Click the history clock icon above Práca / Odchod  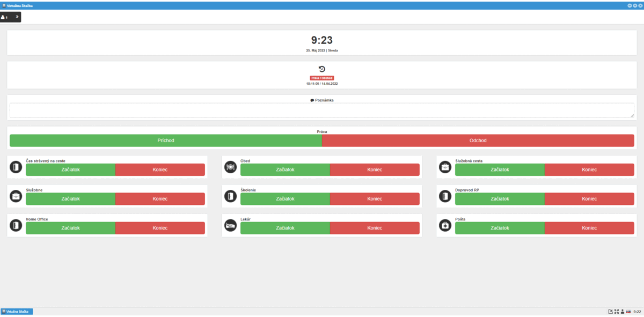coord(322,69)
